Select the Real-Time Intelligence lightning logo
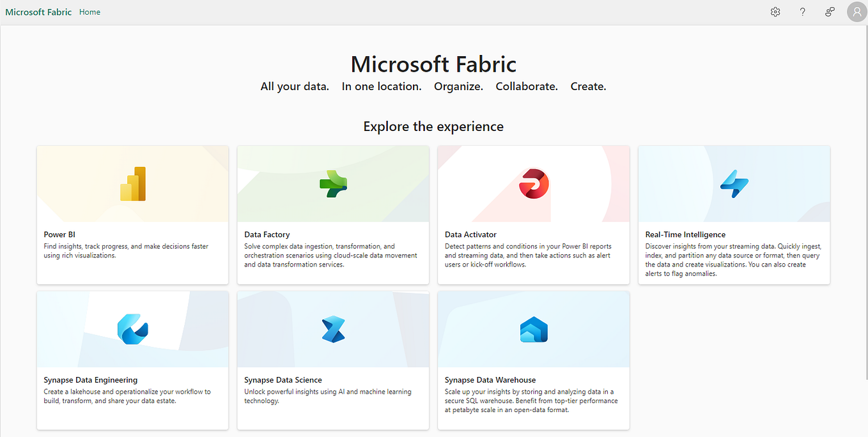Image resolution: width=868 pixels, height=437 pixels. (734, 184)
